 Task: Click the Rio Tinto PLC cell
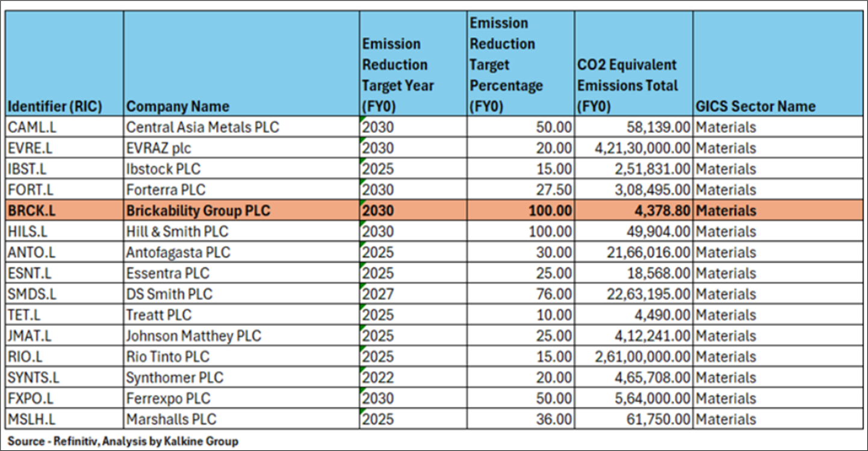click(241, 357)
